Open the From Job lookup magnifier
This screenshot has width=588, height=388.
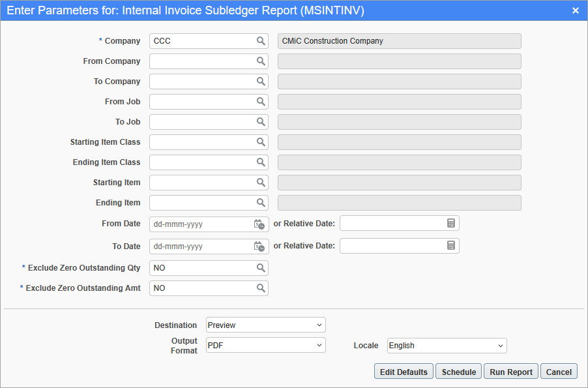click(x=261, y=101)
